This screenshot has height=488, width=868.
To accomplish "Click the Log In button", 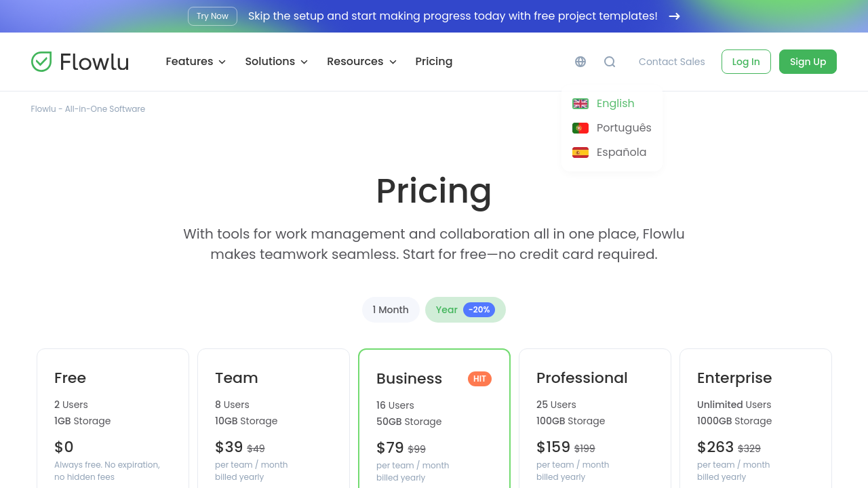I will point(746,62).
